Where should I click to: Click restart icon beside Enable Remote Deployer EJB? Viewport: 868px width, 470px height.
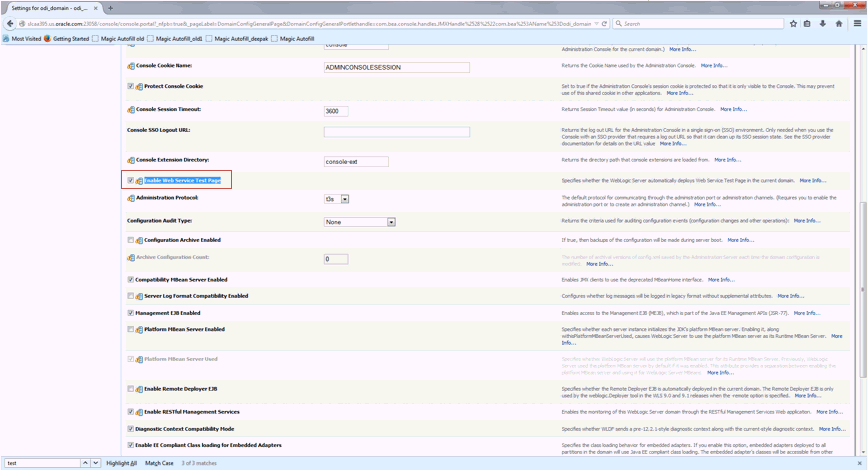(140, 389)
